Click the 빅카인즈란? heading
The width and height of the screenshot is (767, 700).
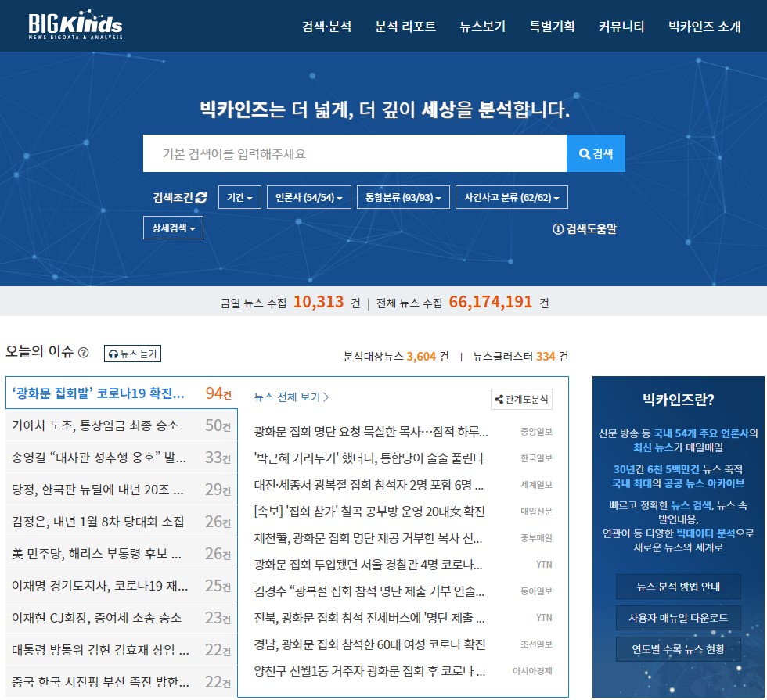[679, 400]
